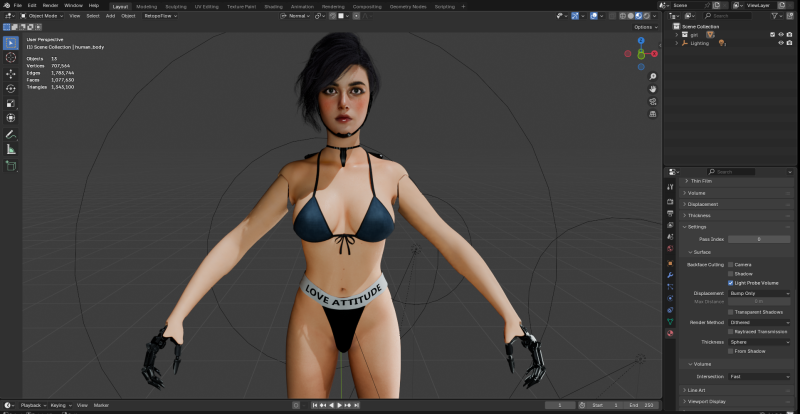Viewport: 800px width, 414px height.
Task: Hide the girl collection in viewport
Action: [780, 34]
